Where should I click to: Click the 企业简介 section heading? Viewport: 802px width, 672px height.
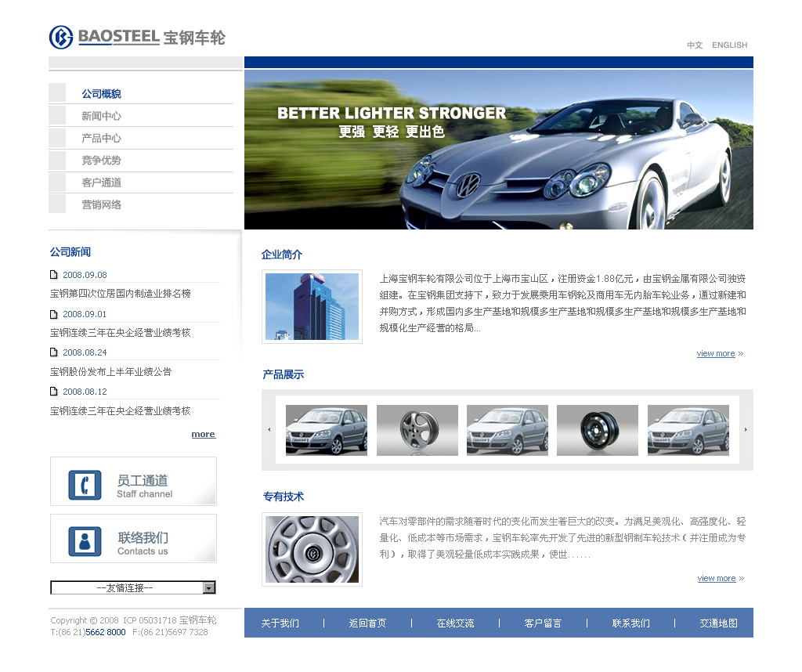[282, 255]
